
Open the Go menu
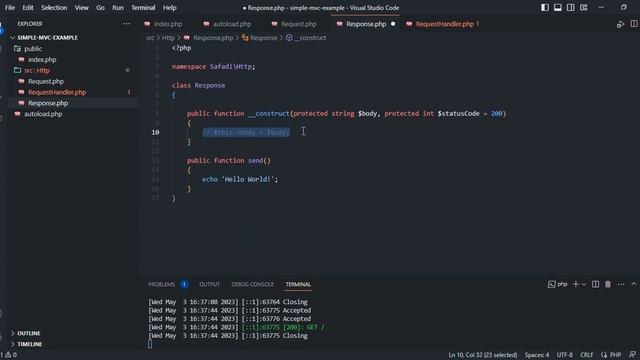(x=100, y=8)
